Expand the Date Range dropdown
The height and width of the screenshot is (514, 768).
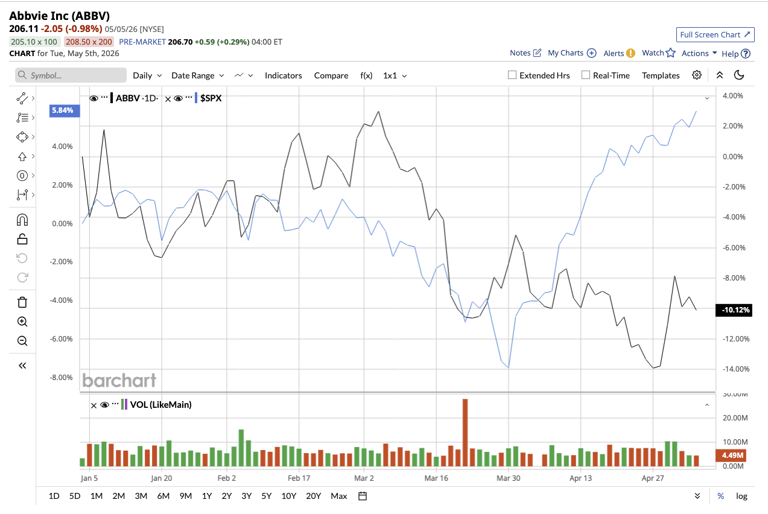click(x=197, y=75)
